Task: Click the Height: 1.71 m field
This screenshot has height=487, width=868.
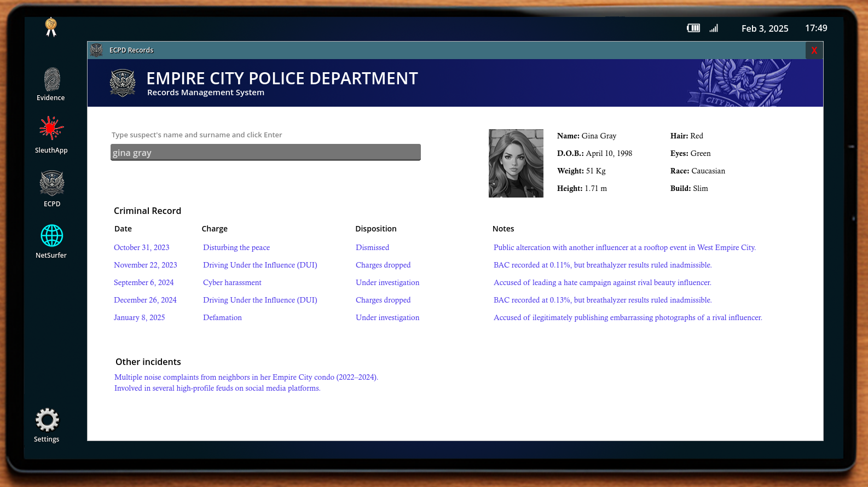Action: click(x=582, y=188)
